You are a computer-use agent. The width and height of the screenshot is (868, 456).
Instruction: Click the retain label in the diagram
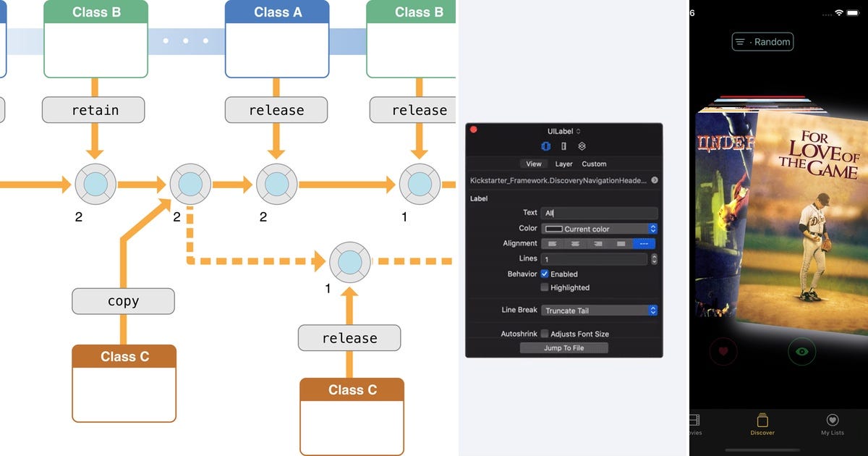click(93, 110)
